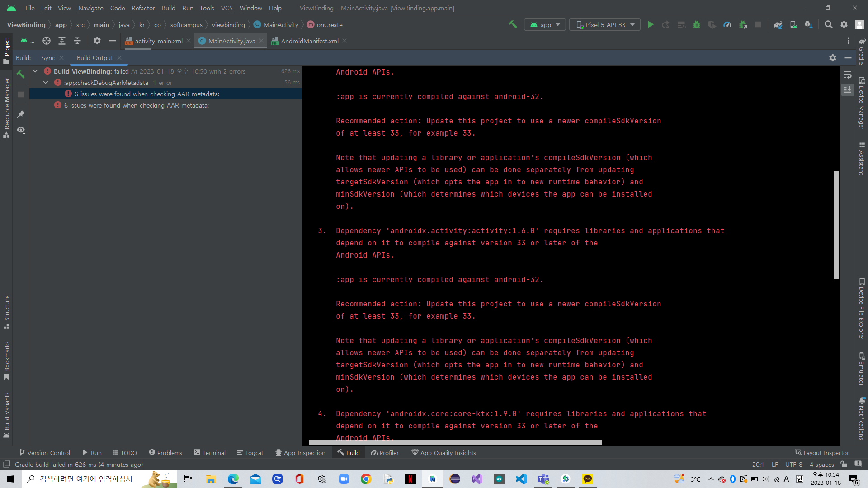Click UTF-8 encoding in status bar
The height and width of the screenshot is (488, 868).
click(x=793, y=465)
